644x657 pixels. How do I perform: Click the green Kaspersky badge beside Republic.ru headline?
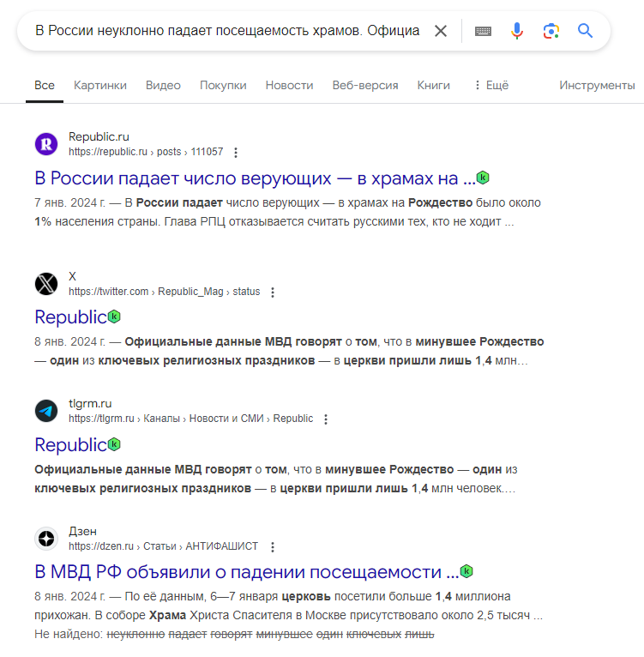483,178
